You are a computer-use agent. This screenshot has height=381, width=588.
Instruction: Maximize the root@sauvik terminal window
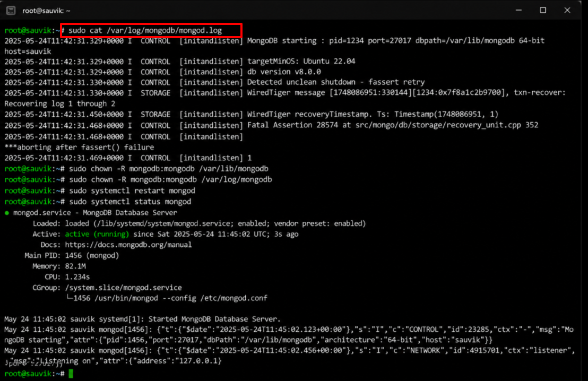click(542, 11)
